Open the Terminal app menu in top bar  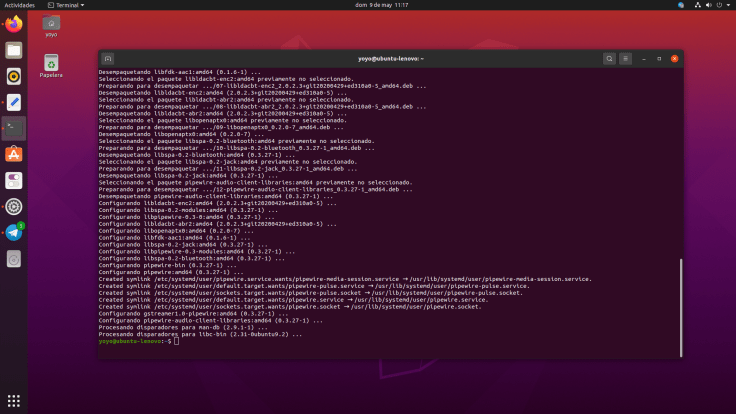(66, 5)
